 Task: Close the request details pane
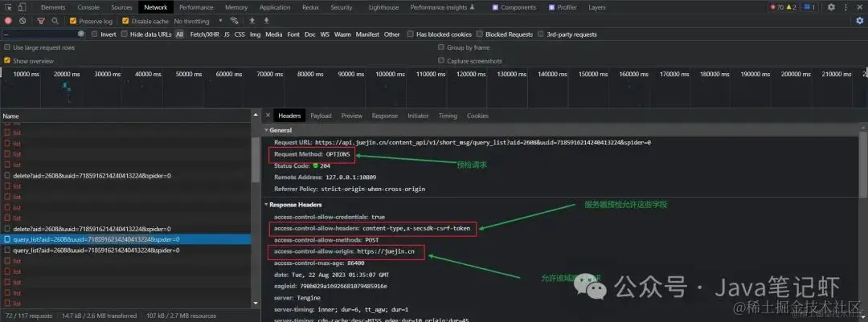(268, 116)
